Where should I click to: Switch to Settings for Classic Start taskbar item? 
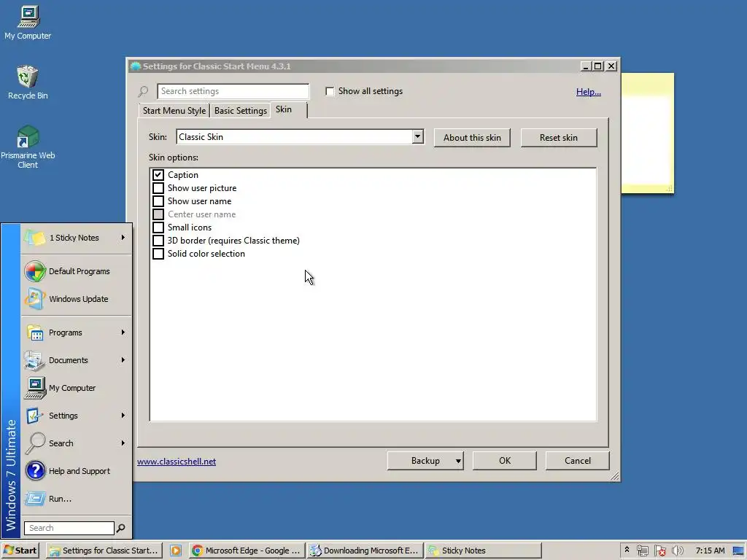click(x=104, y=551)
